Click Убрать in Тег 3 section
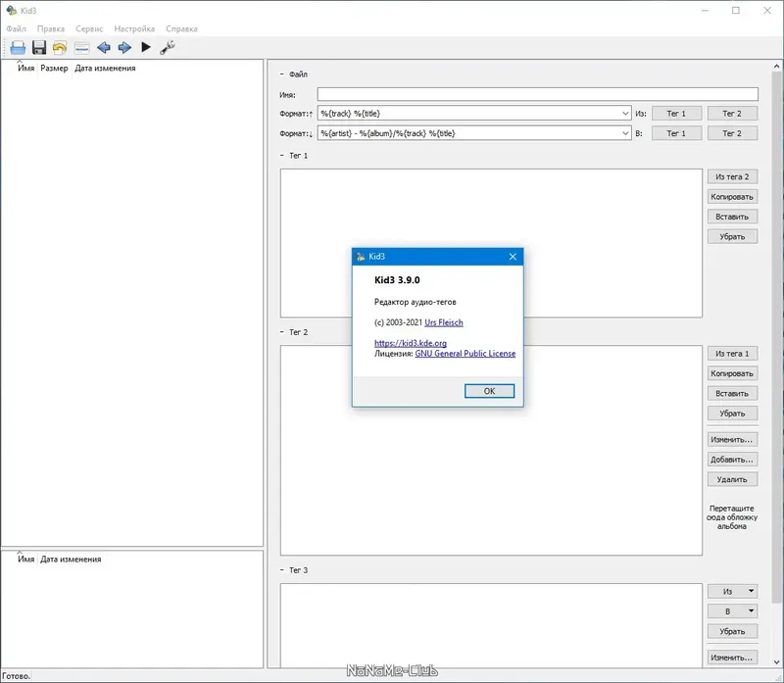Image resolution: width=784 pixels, height=683 pixels. 732,631
